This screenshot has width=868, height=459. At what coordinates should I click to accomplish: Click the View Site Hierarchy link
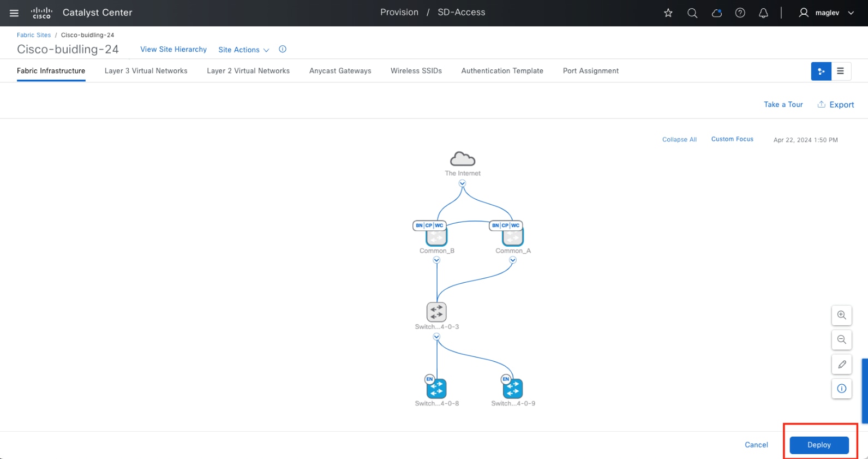[x=173, y=49]
